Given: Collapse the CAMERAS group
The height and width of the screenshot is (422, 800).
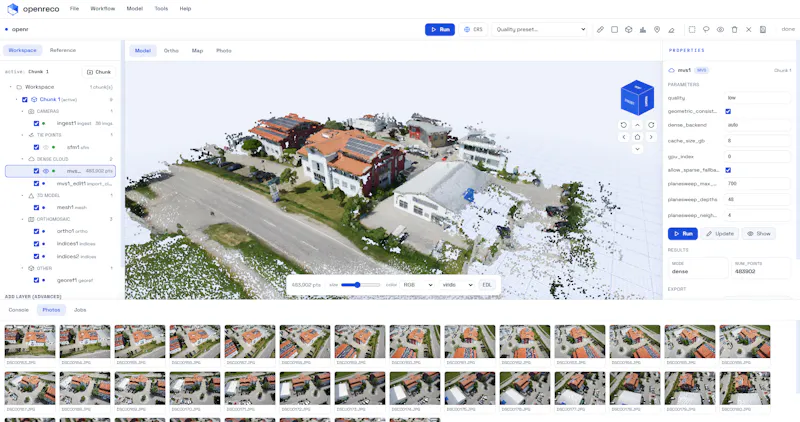Looking at the screenshot, I should [22, 111].
